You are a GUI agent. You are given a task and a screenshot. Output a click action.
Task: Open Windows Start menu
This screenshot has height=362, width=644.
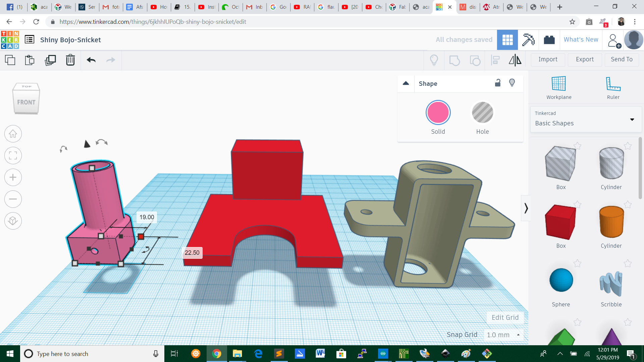[10, 354]
